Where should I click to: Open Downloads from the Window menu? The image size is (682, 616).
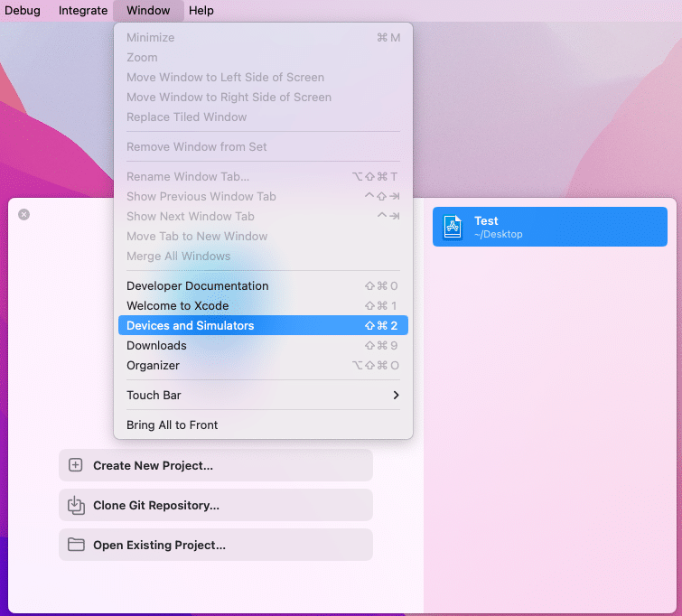coord(156,346)
